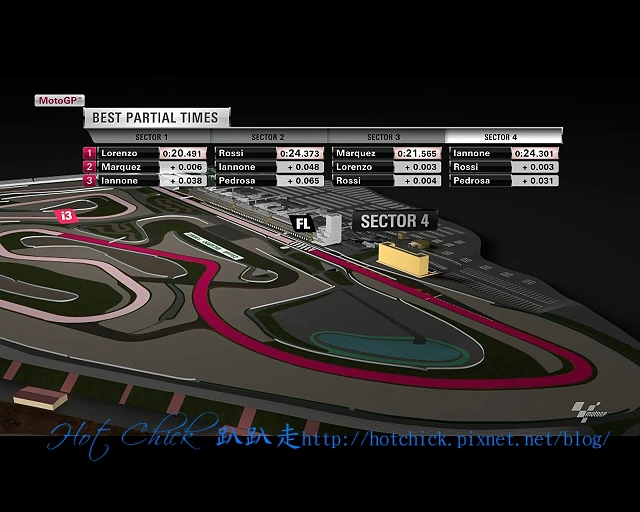Click the 0:20.491 time

coord(182,154)
